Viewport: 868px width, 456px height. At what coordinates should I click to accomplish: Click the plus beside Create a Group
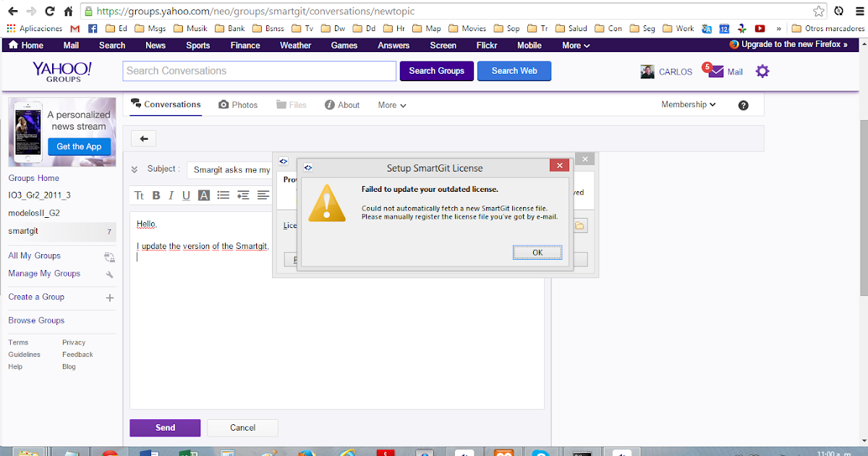tap(110, 297)
